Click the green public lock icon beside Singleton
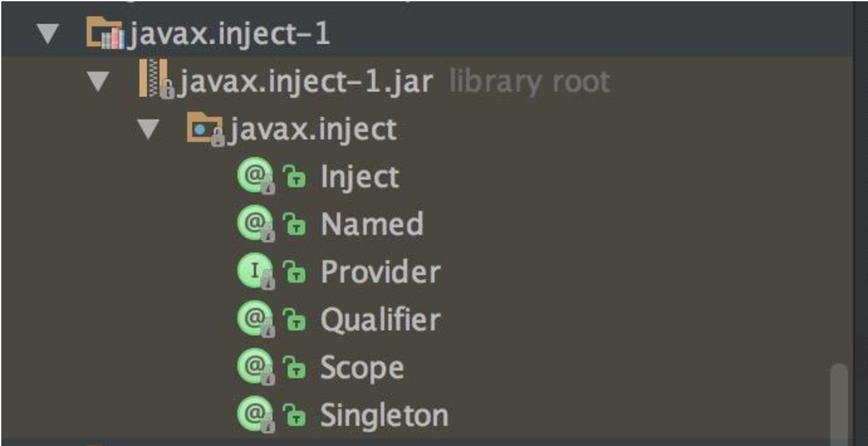The image size is (868, 446). (x=293, y=416)
